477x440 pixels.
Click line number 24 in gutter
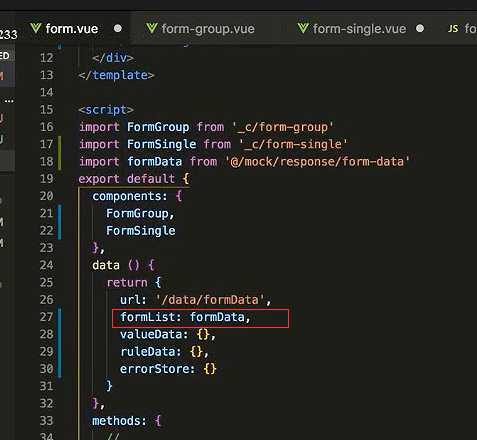pyautogui.click(x=47, y=265)
